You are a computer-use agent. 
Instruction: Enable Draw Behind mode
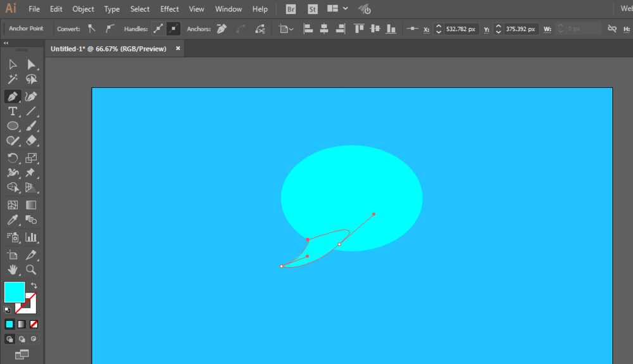tap(22, 339)
